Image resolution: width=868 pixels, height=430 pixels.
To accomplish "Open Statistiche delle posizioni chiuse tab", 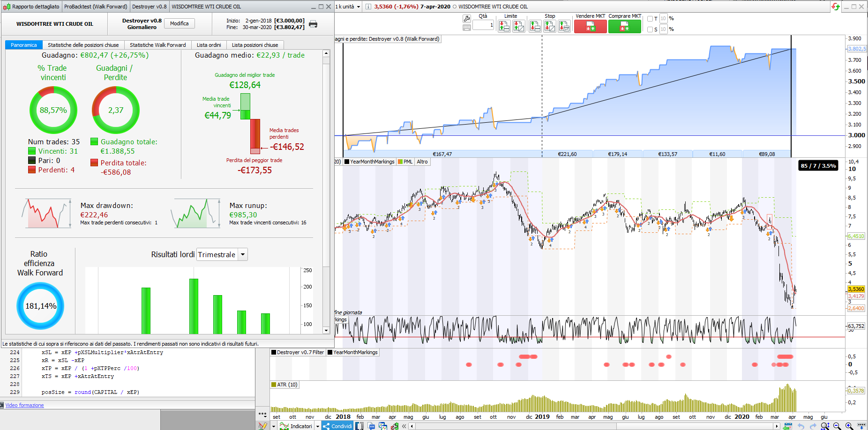I will [83, 45].
